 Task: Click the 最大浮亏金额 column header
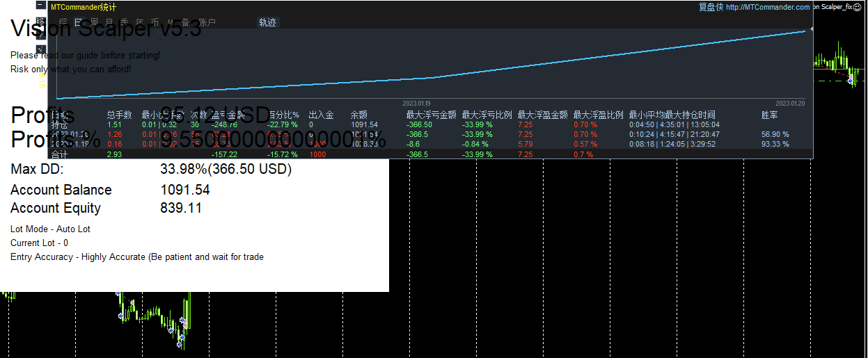pyautogui.click(x=431, y=115)
